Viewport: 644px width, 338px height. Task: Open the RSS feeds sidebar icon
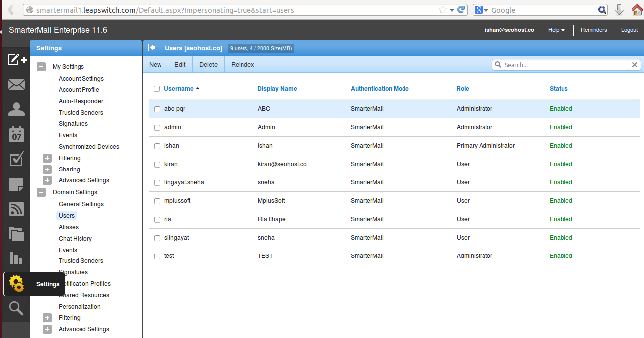16,209
